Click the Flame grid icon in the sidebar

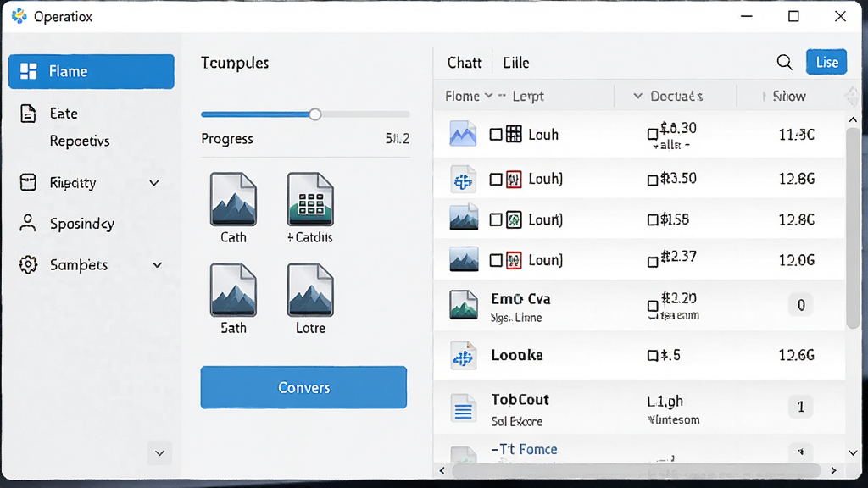click(x=28, y=71)
